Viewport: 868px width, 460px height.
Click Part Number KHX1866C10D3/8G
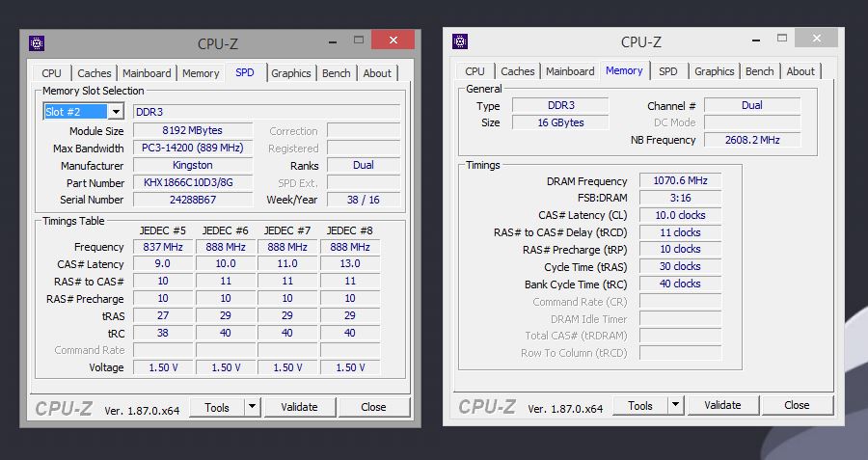(193, 182)
